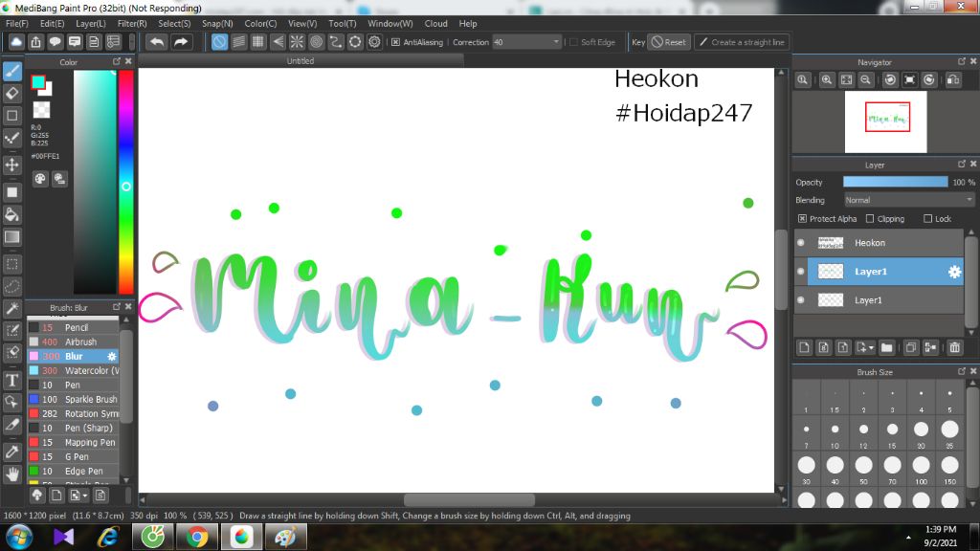Open the Layer menu

[x=91, y=23]
